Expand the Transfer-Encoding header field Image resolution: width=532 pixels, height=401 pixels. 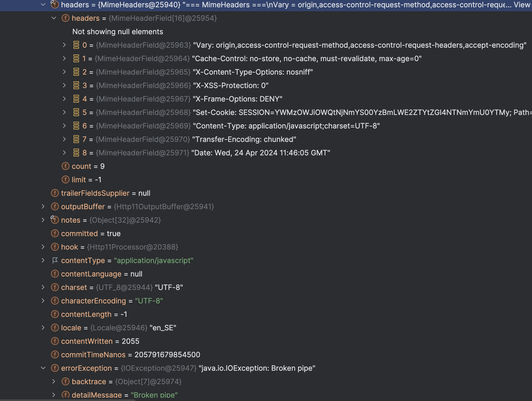click(65, 139)
